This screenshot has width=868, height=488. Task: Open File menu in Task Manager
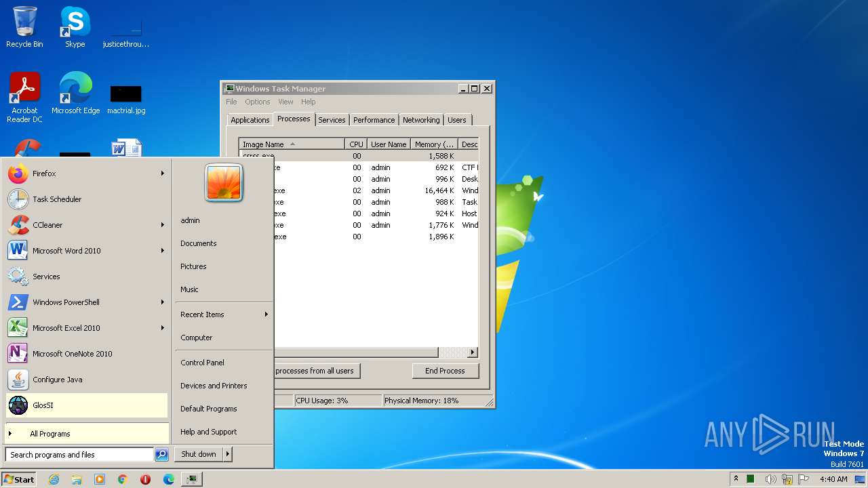click(231, 102)
